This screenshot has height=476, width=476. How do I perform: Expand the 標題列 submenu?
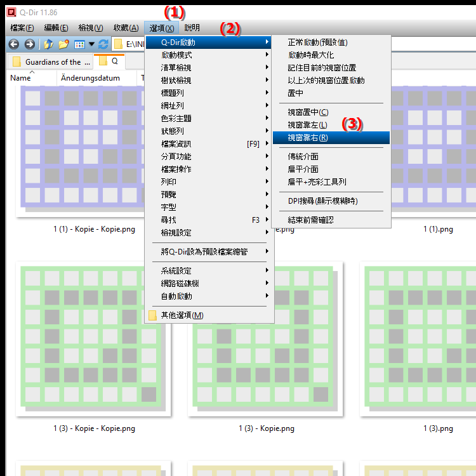[209, 93]
